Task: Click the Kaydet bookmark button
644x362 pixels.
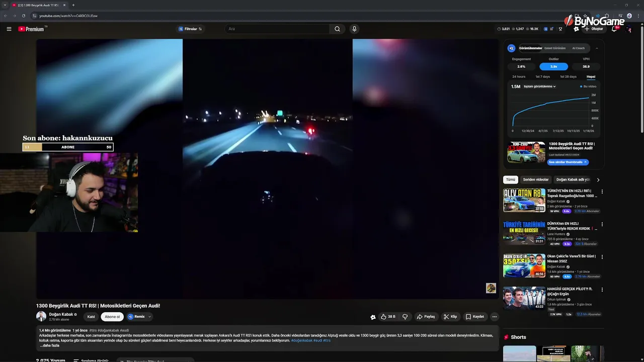Action: [475, 317]
